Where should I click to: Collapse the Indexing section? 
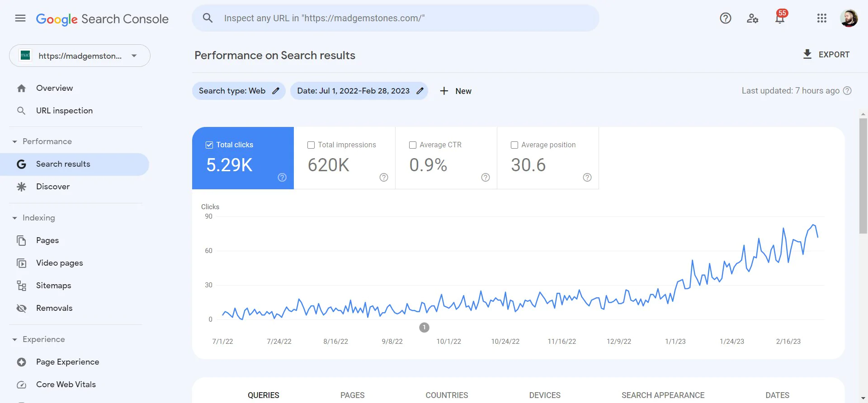point(14,218)
